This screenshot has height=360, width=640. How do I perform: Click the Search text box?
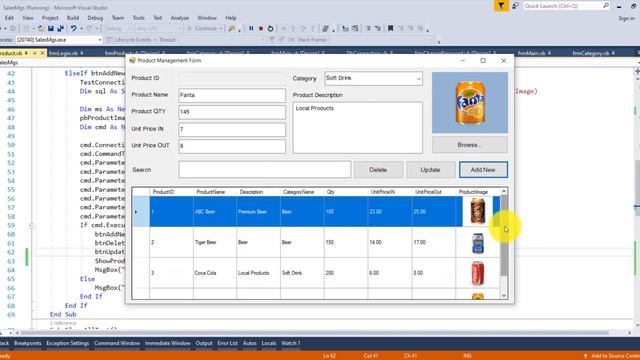click(264, 169)
